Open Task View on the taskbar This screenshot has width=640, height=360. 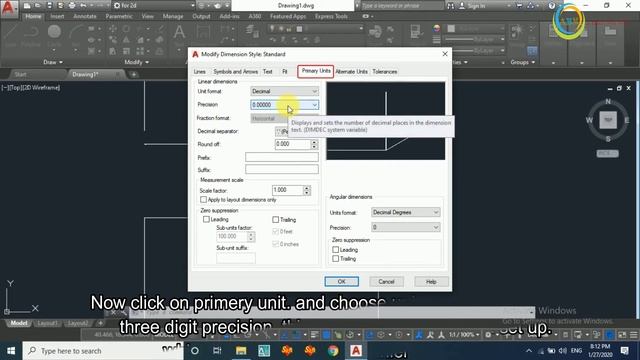(217, 351)
